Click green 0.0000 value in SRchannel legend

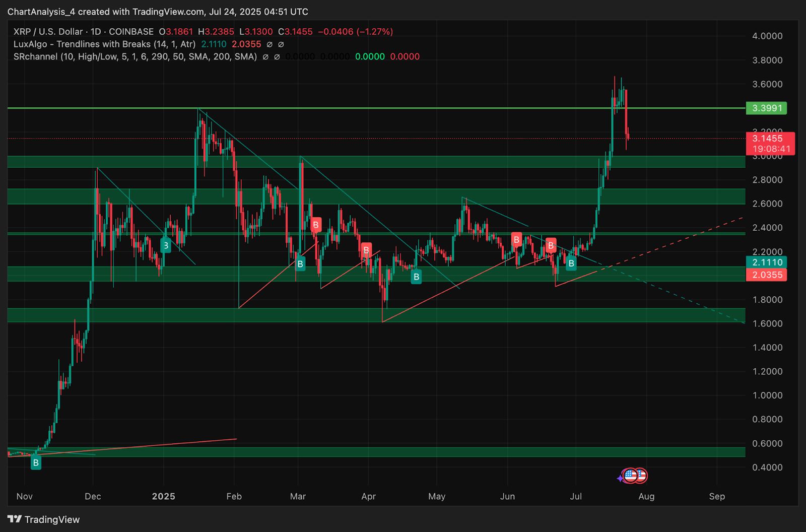[370, 57]
